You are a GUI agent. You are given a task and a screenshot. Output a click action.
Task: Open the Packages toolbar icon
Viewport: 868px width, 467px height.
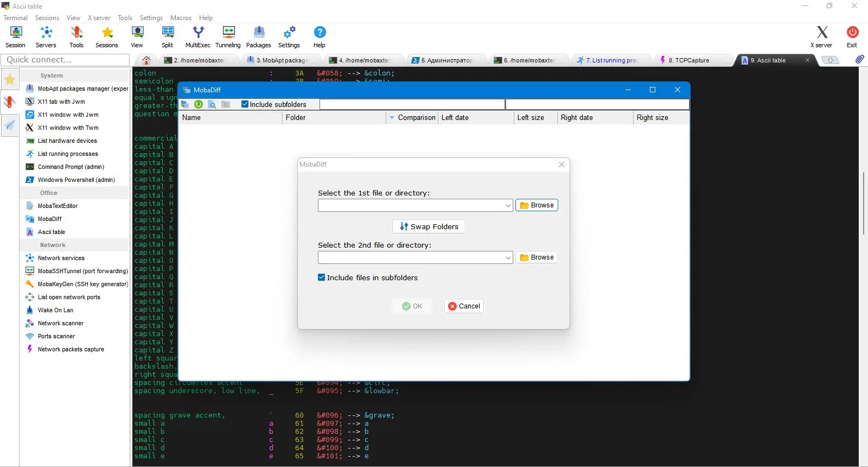point(259,37)
